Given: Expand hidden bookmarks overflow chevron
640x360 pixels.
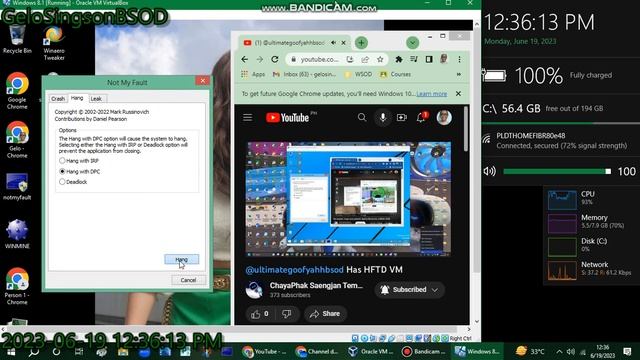Looking at the screenshot, I should pos(459,74).
